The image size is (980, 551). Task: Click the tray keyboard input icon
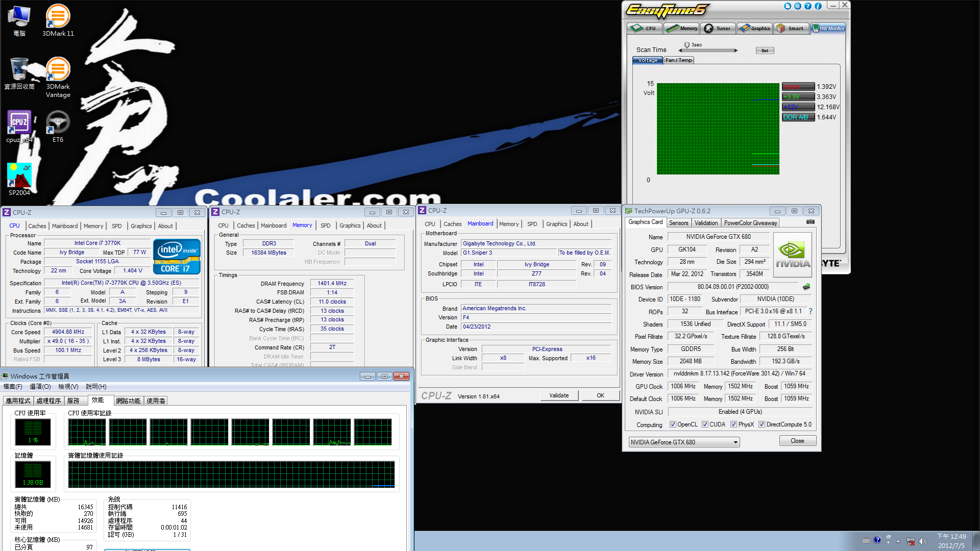coord(866,541)
